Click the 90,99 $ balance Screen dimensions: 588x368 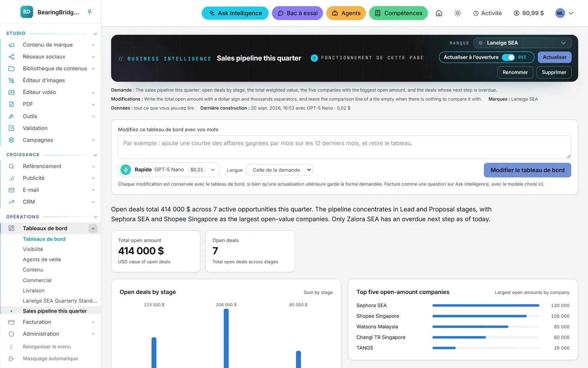[529, 13]
